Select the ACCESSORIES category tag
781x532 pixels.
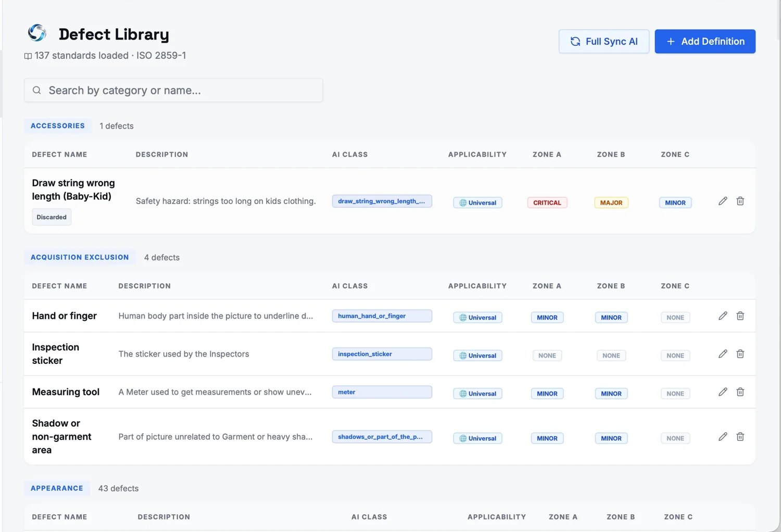pyautogui.click(x=58, y=125)
